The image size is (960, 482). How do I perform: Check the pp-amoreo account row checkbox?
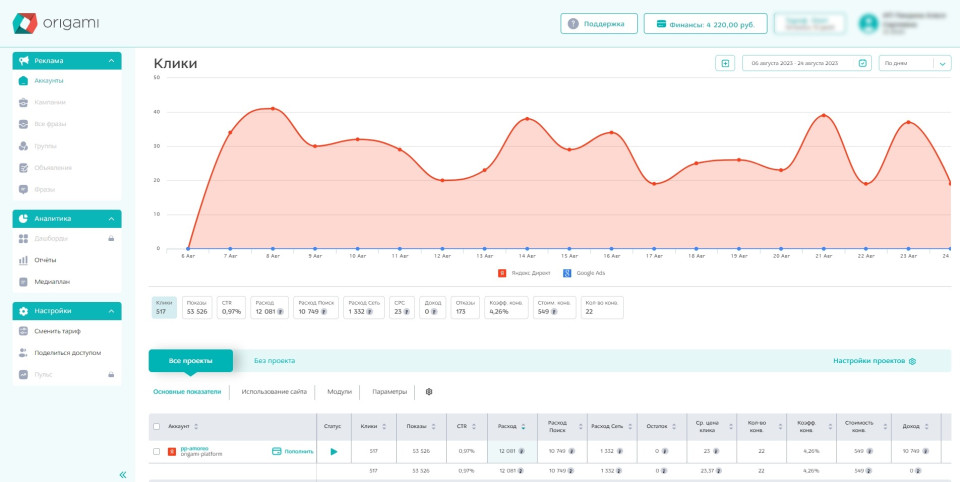coord(156,451)
